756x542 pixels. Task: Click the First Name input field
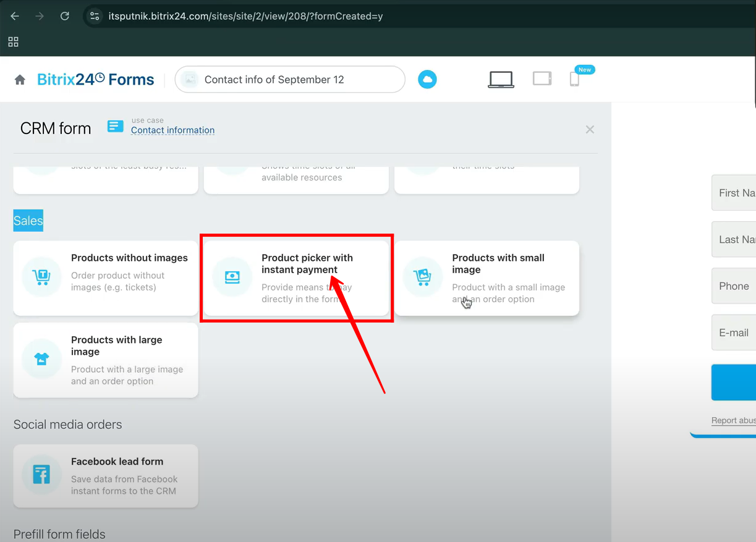coord(736,193)
